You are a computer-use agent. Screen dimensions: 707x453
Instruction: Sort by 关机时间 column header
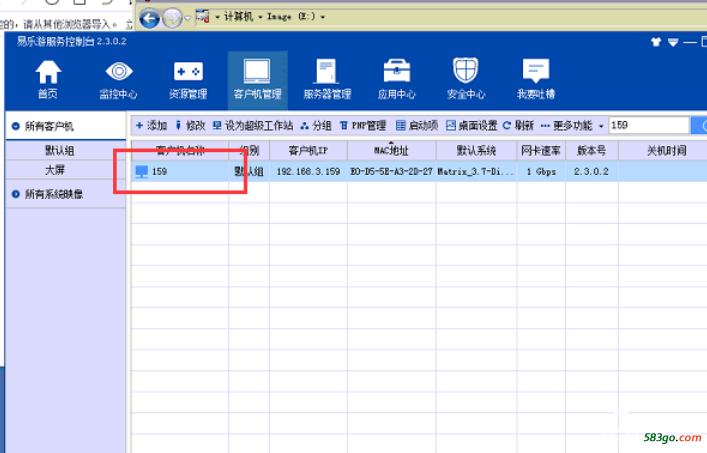point(666,150)
